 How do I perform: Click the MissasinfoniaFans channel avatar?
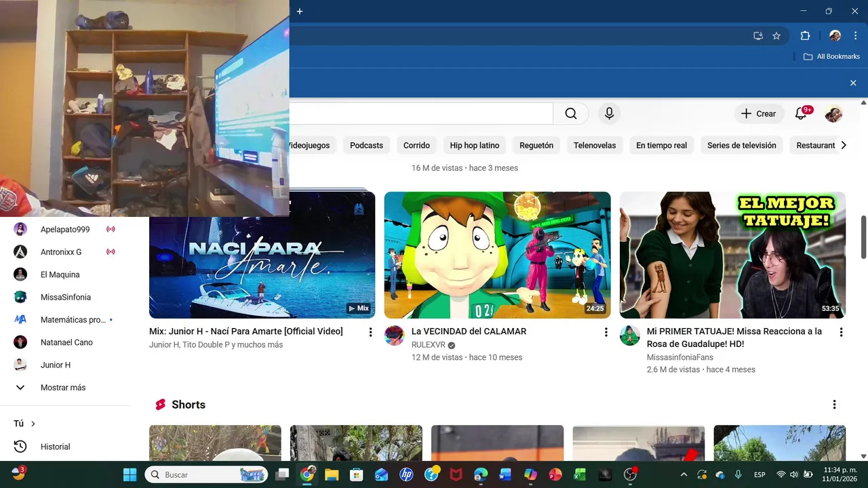[629, 335]
